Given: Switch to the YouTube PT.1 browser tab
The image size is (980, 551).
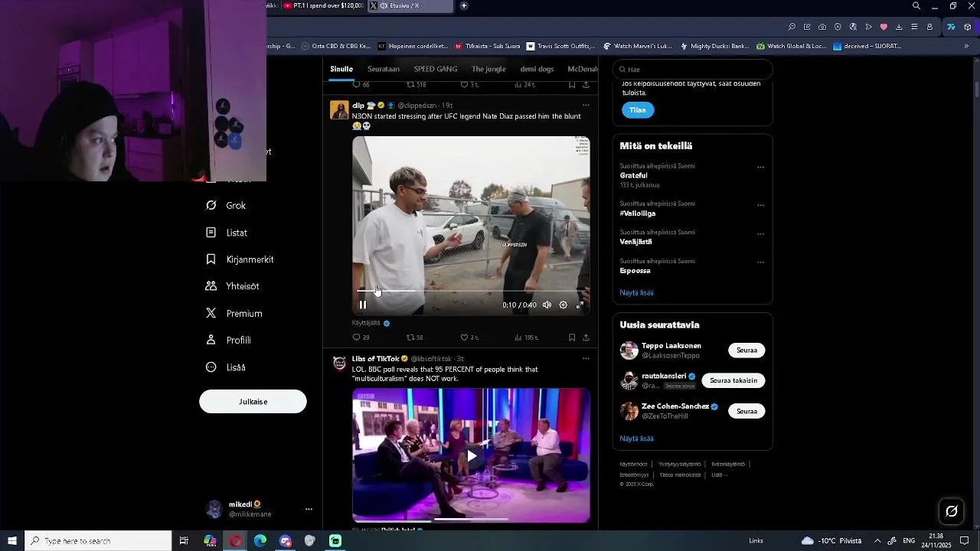Looking at the screenshot, I should pyautogui.click(x=323, y=5).
